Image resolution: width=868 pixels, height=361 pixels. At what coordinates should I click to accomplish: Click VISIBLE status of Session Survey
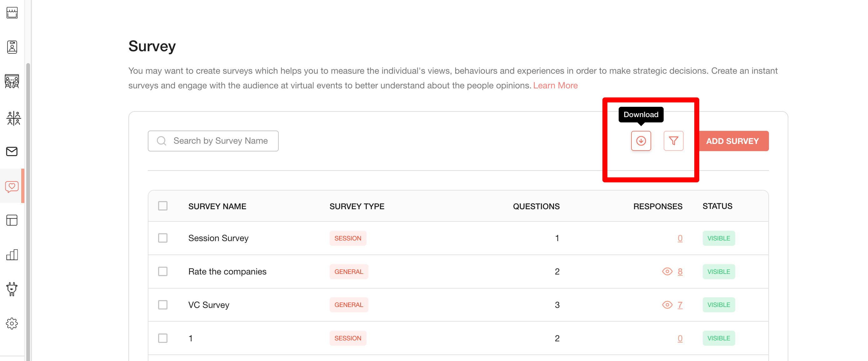719,238
